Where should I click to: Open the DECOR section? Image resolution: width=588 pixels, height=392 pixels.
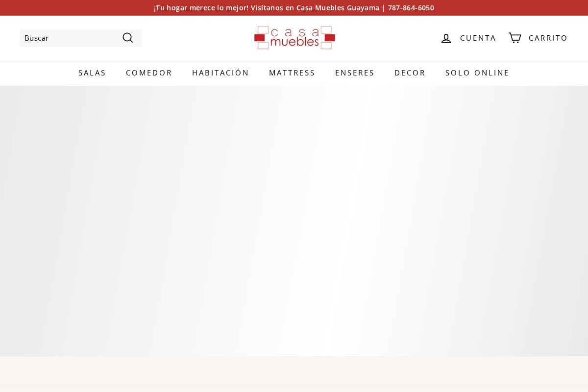click(410, 73)
